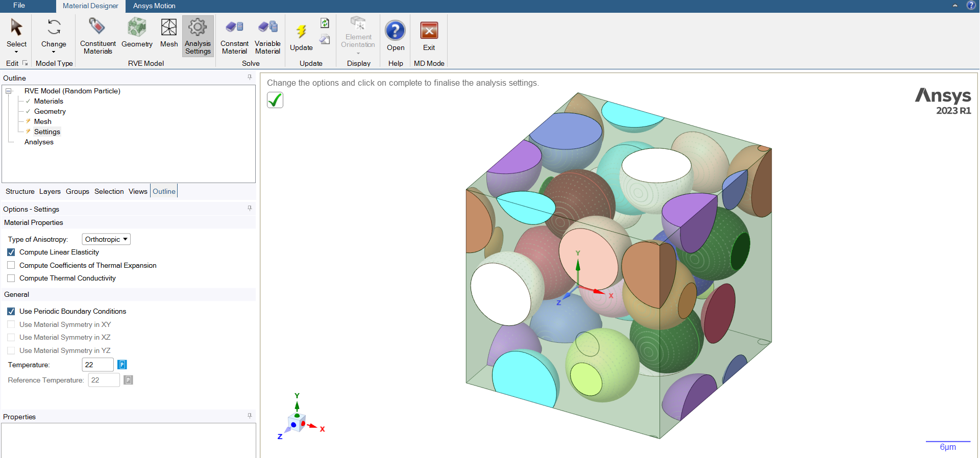The image size is (980, 458).
Task: Collapse the RVE Model tree node
Action: pyautogui.click(x=9, y=91)
